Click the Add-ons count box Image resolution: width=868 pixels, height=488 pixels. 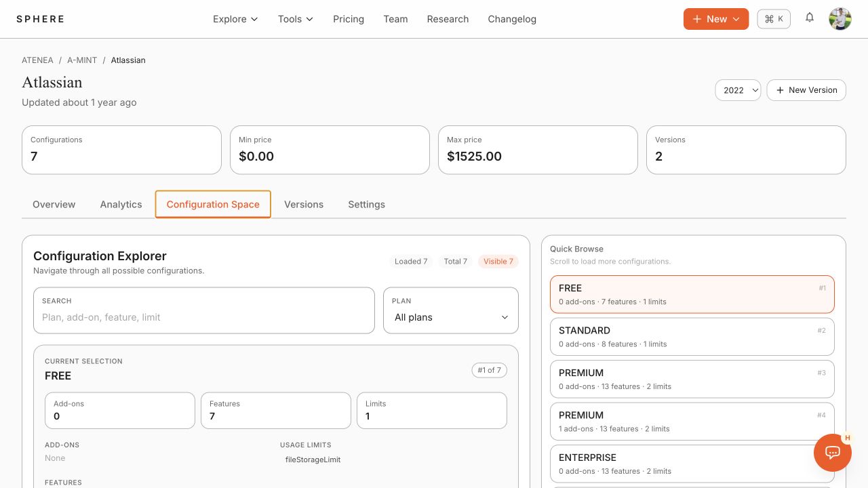pos(120,411)
